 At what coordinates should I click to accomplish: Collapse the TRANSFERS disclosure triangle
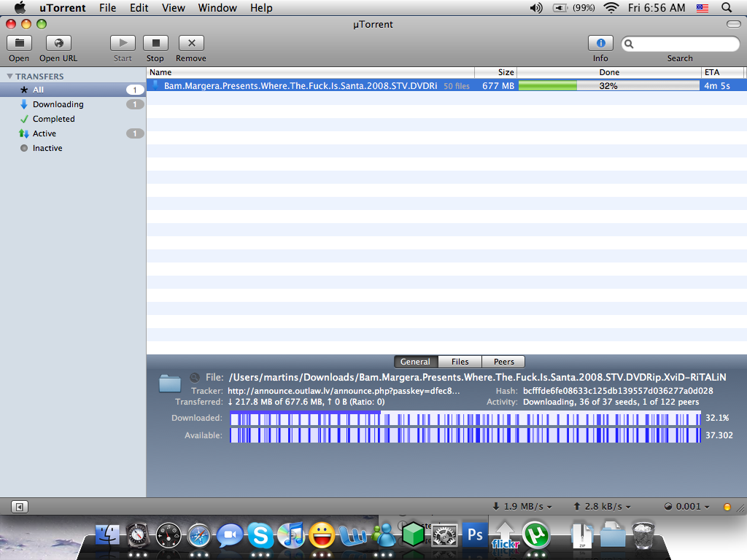pyautogui.click(x=9, y=76)
